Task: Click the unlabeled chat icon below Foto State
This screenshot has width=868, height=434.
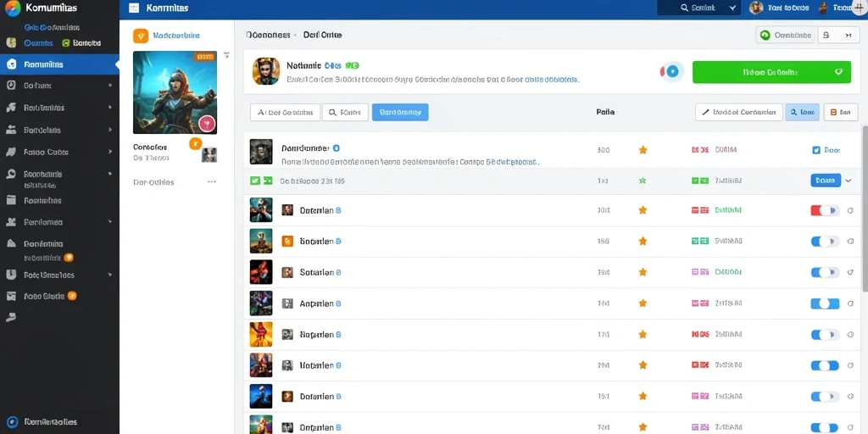Action: 10,317
